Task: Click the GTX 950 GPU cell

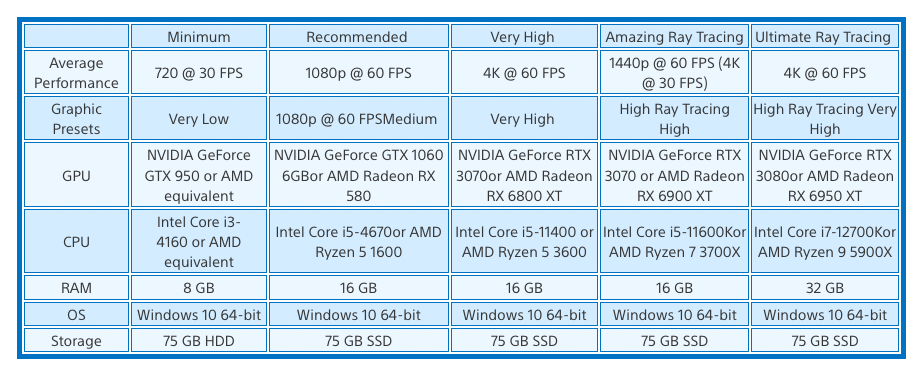Action: click(198, 175)
